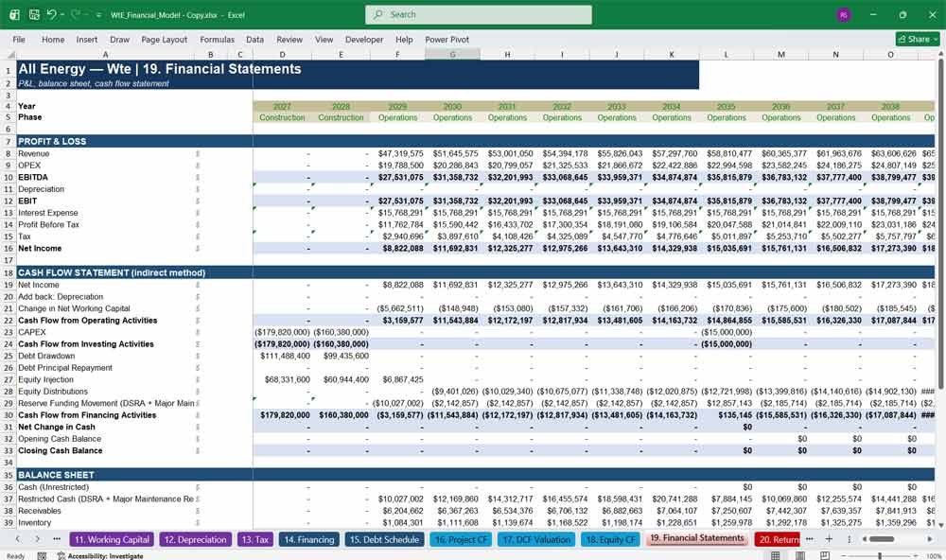Select the 19. Financial Statements sheet tab
946x560 pixels.
point(697,538)
